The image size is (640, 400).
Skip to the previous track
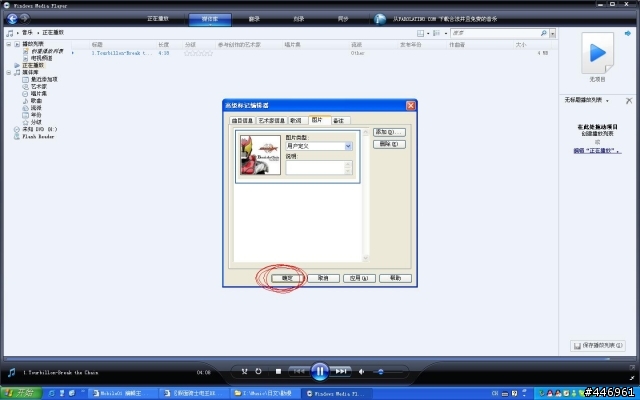point(299,371)
